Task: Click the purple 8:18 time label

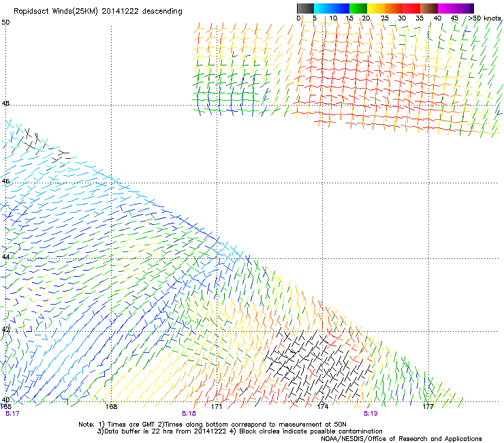Action: (x=189, y=414)
